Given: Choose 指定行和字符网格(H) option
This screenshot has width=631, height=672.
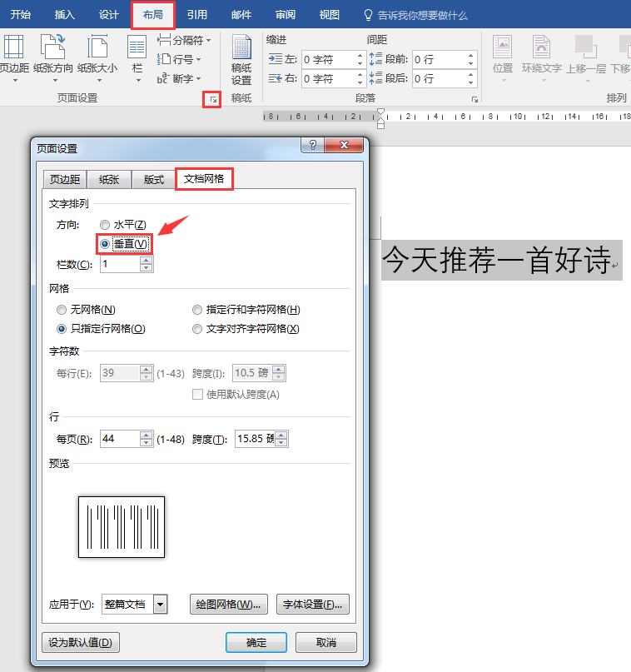Looking at the screenshot, I should [x=246, y=310].
